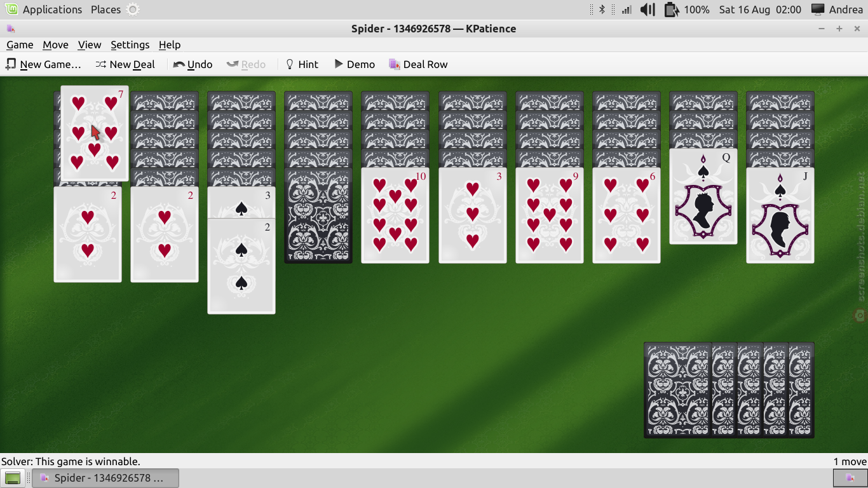Click the battery 100% indicator
This screenshot has width=868, height=488.
click(x=687, y=10)
